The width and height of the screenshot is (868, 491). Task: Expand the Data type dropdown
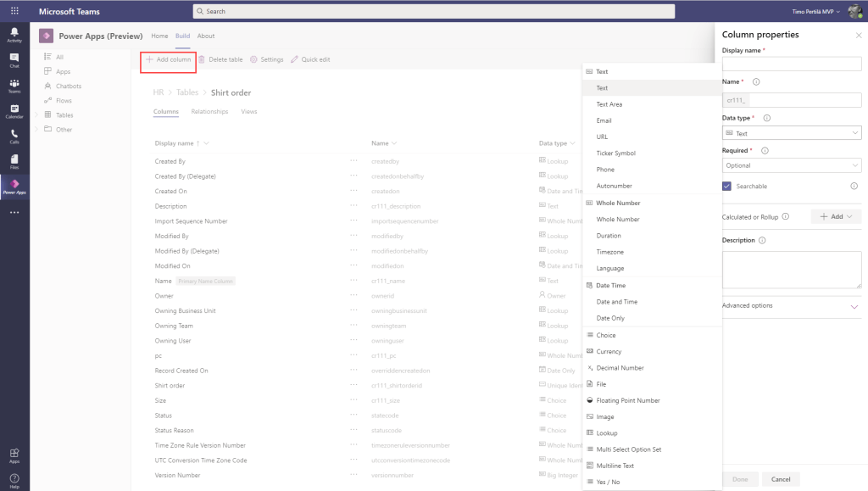[791, 133]
